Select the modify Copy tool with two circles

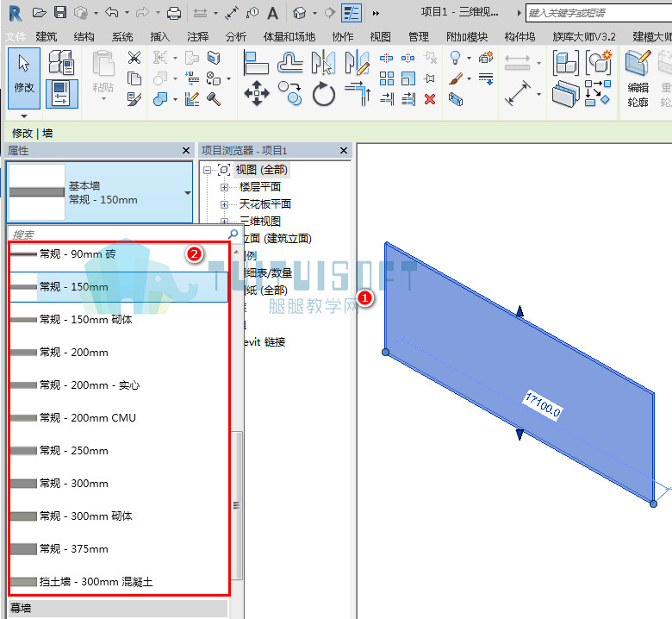290,93
